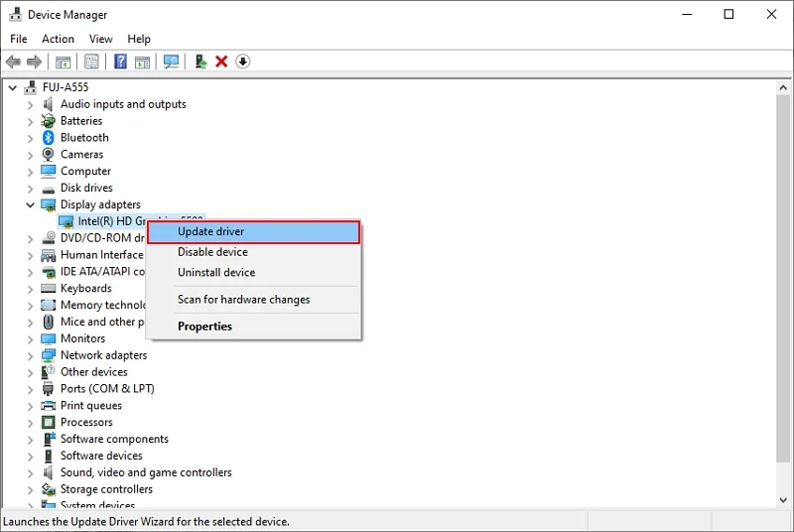Expand the Other devices category
794x532 pixels.
(x=31, y=372)
